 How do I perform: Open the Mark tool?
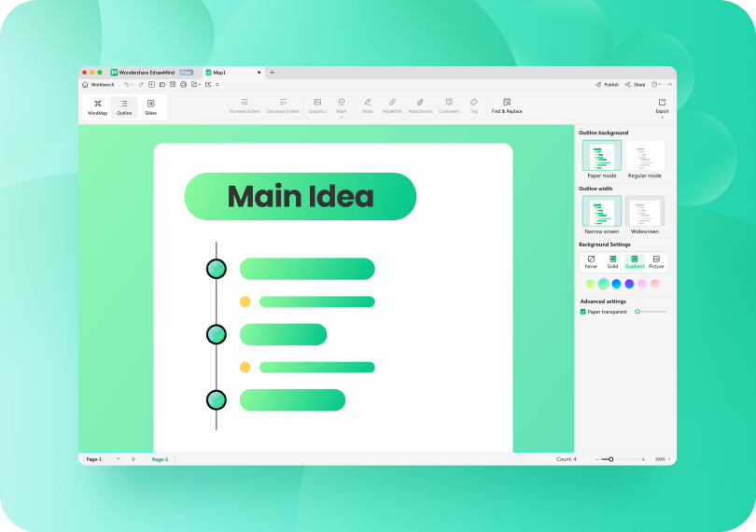pyautogui.click(x=342, y=105)
